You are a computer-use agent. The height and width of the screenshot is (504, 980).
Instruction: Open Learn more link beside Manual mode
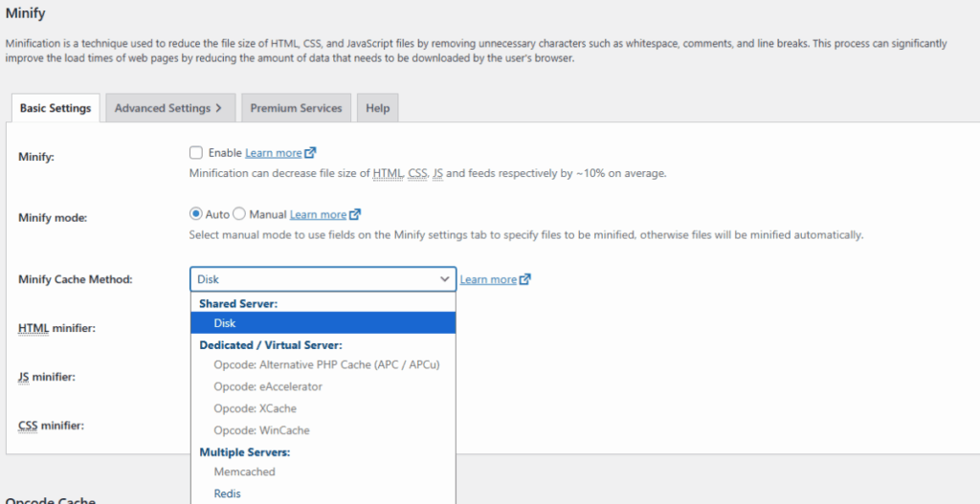(318, 215)
